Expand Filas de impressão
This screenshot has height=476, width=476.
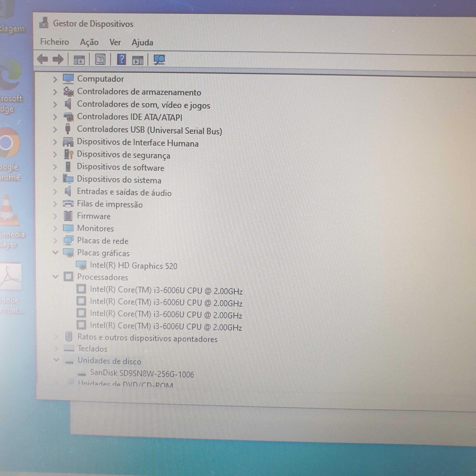[x=55, y=204]
